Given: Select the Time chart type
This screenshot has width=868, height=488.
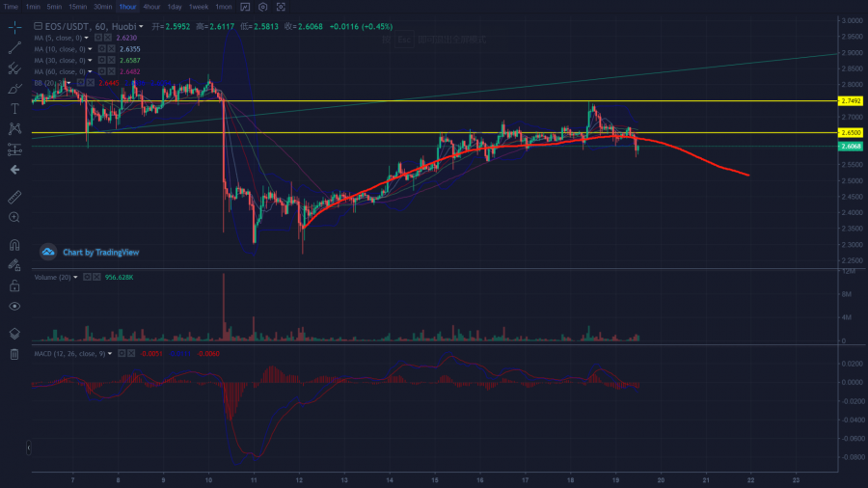Looking at the screenshot, I should coord(11,7).
